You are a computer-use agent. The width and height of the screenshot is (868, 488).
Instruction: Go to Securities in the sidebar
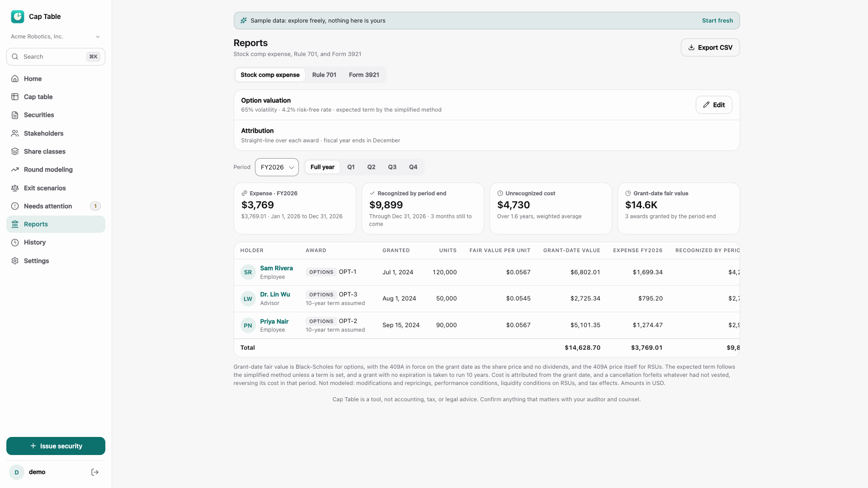pyautogui.click(x=56, y=115)
